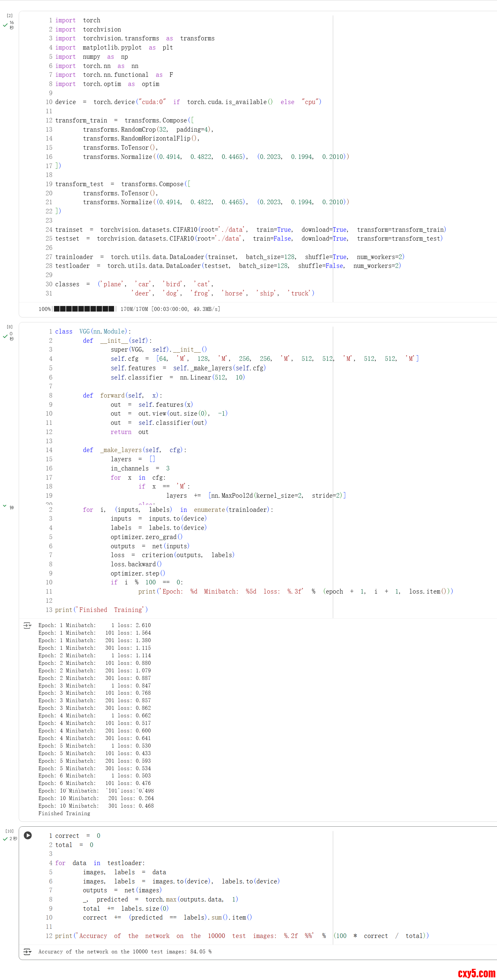Click the checkmark beside the training loop cell
Screen dimensions: 497x980
[x=5, y=506]
